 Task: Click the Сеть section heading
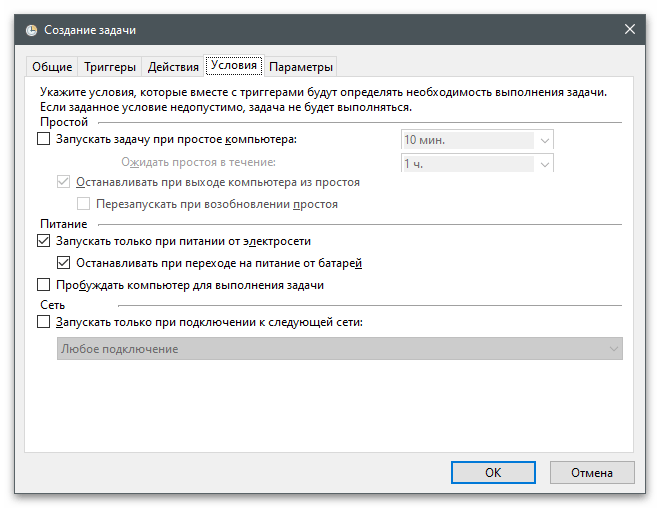(53, 305)
